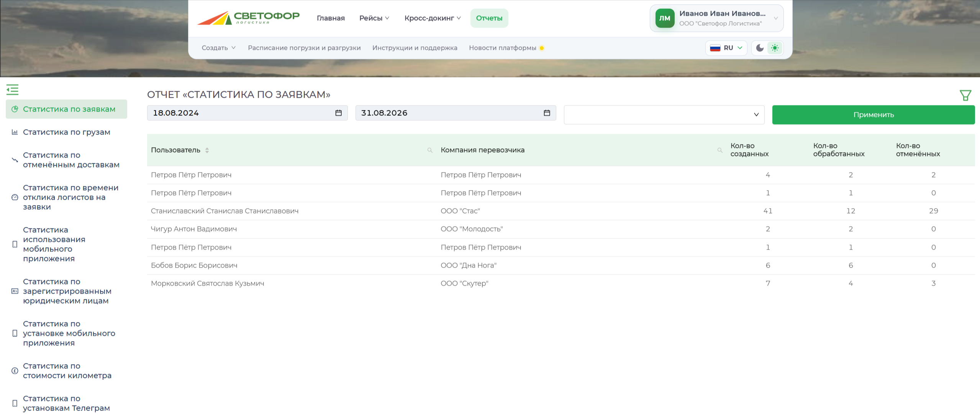The height and width of the screenshot is (419, 980).
Task: Open Новости платформы link
Action: tap(502, 48)
